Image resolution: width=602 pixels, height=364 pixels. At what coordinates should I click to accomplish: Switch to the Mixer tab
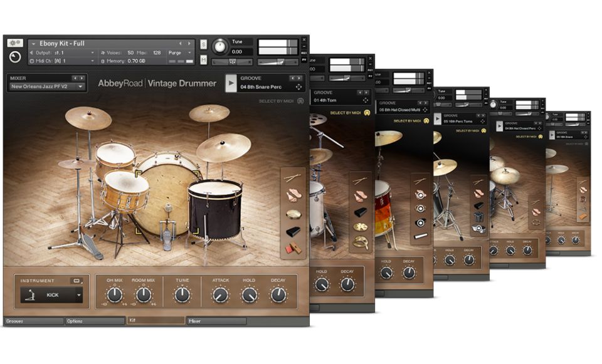point(216,321)
